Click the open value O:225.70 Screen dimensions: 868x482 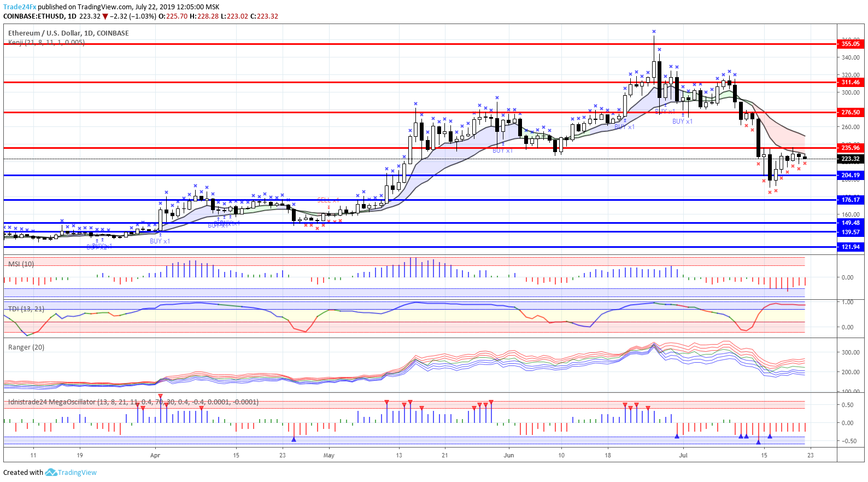pos(173,16)
